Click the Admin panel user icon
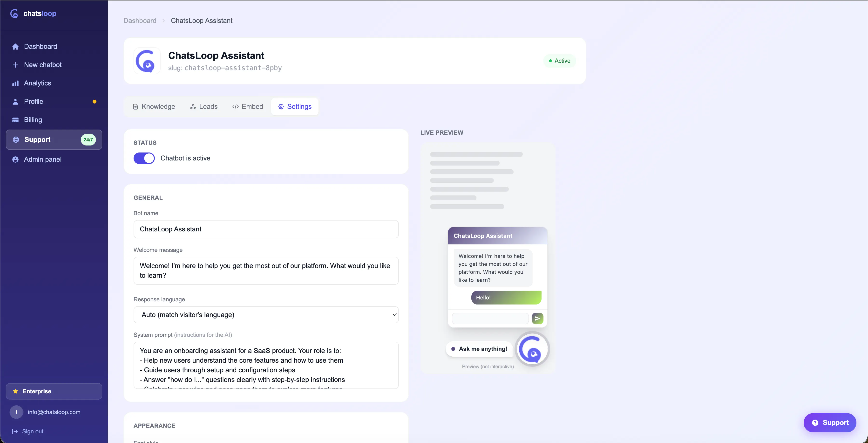The height and width of the screenshot is (443, 868). click(15, 159)
